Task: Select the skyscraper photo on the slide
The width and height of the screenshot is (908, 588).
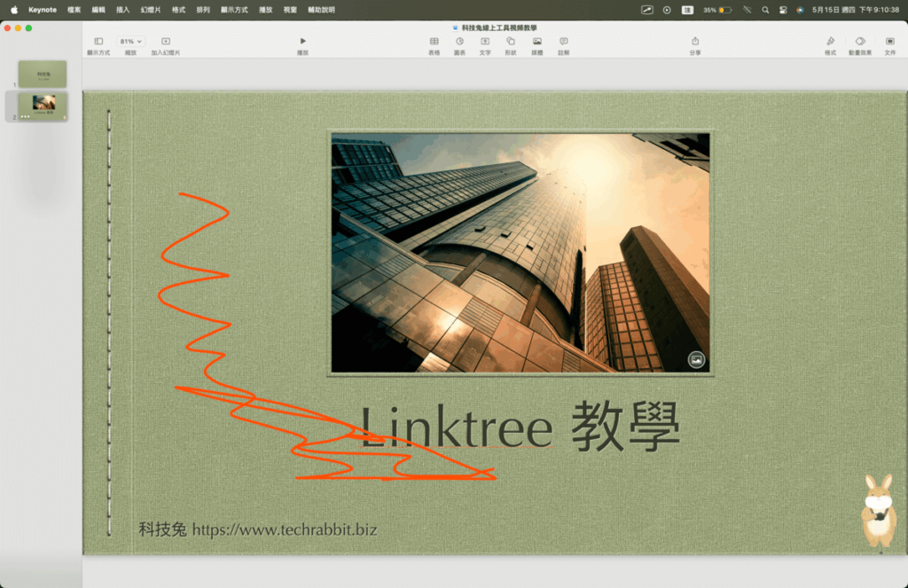Action: click(520, 253)
